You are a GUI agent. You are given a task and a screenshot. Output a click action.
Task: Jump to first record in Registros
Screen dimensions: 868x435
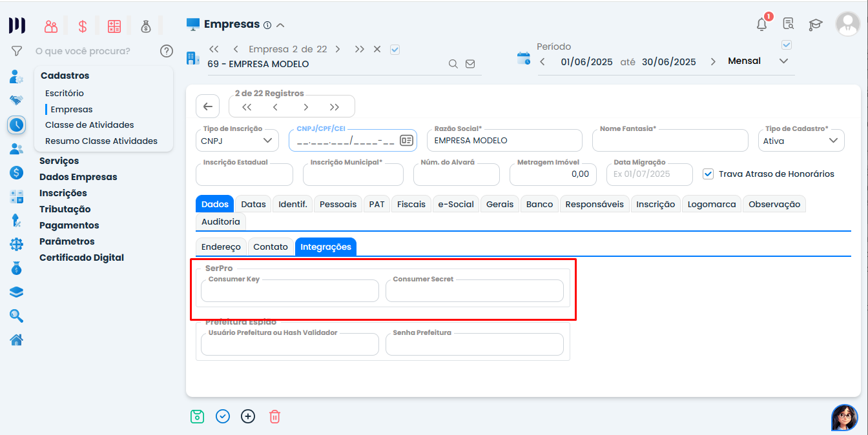(x=247, y=107)
